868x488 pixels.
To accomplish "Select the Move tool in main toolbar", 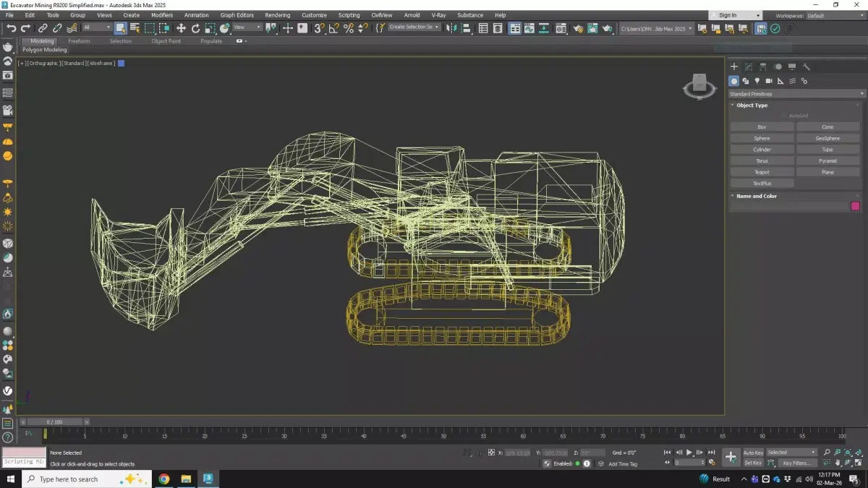I will coord(181,28).
